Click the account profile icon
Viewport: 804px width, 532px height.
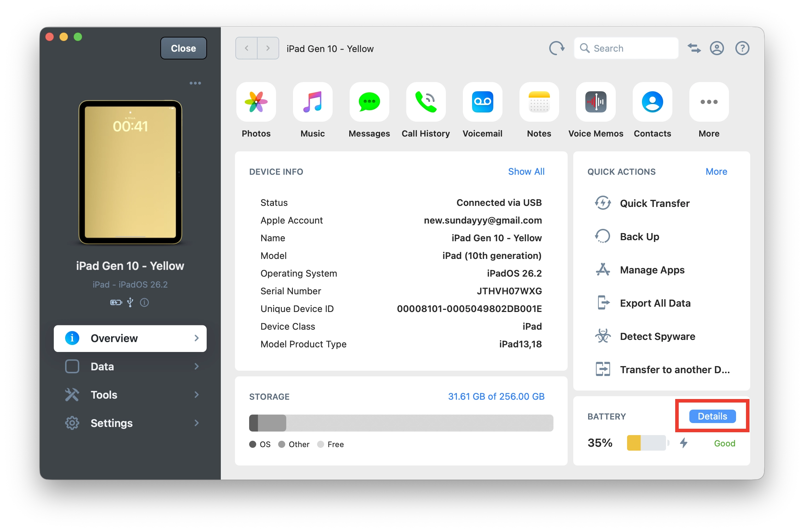[717, 48]
